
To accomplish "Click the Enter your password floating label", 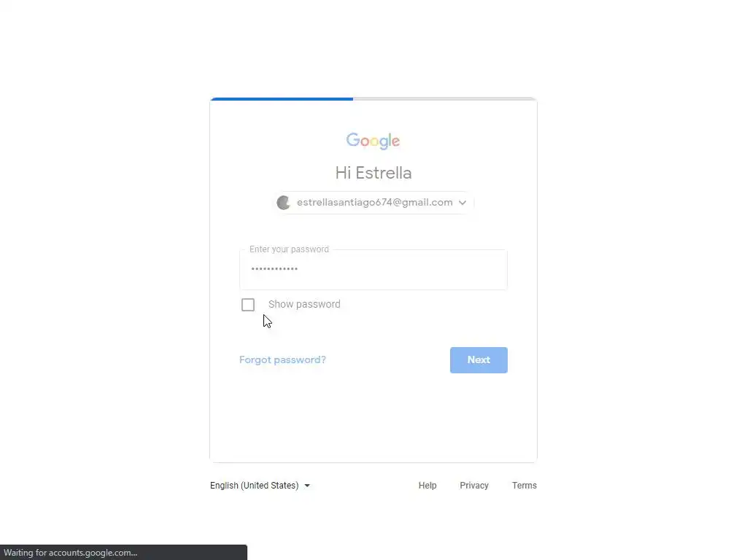I will coord(289,249).
